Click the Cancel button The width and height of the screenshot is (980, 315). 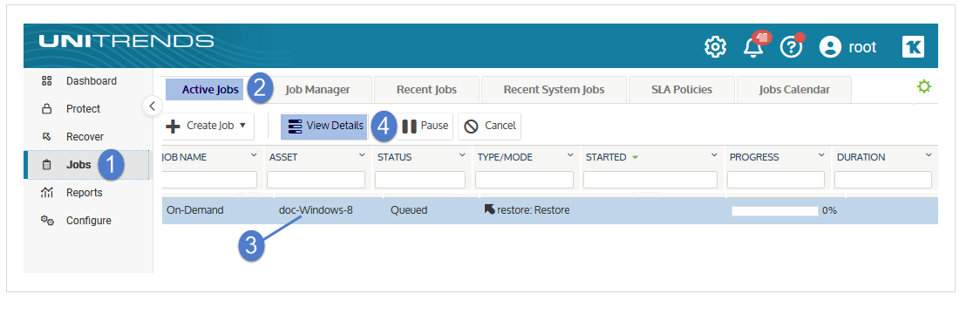pos(489,127)
